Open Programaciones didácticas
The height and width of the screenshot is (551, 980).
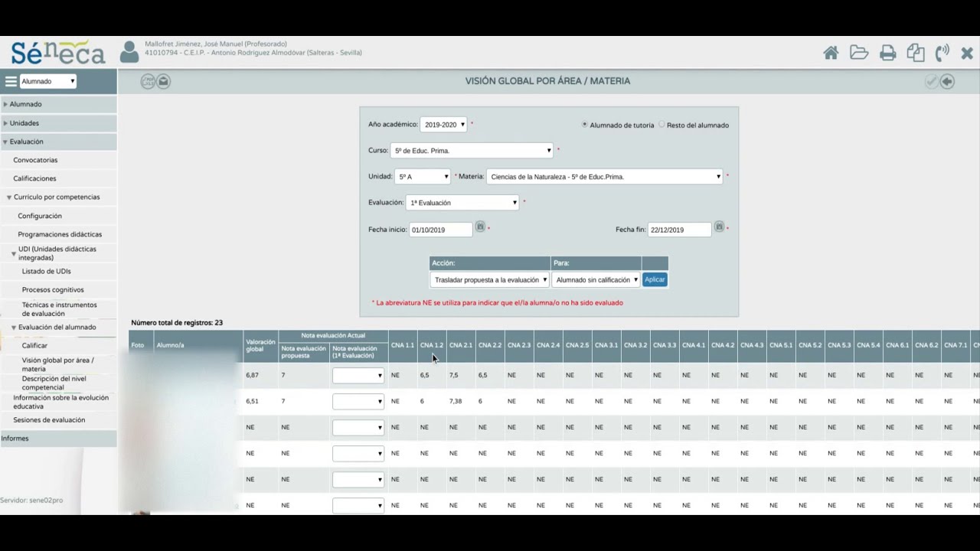coord(60,235)
